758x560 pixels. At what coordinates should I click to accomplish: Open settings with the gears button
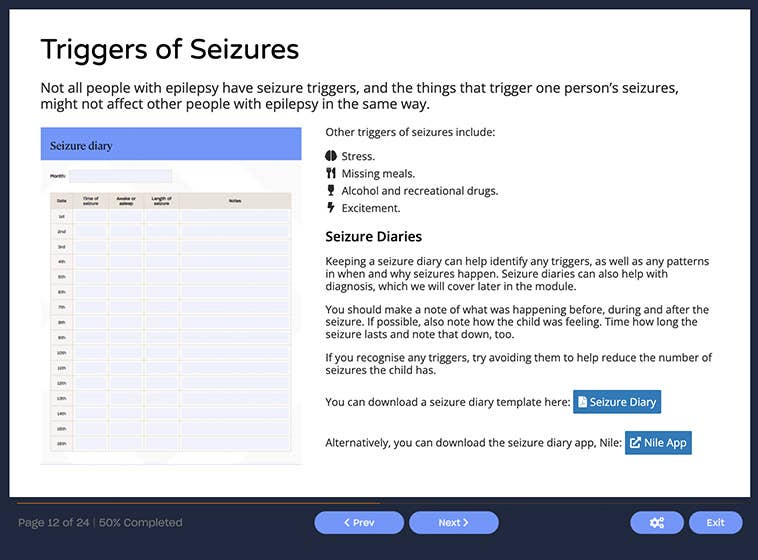coord(657,522)
